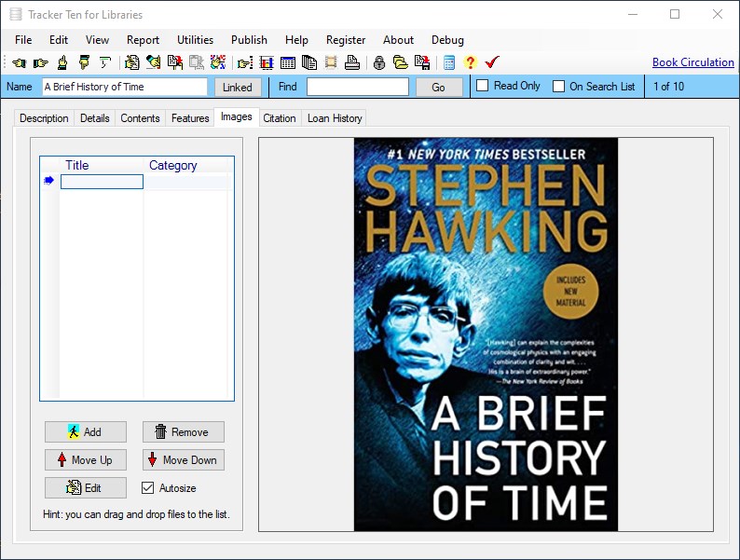
Task: Click the yellow folders toolbar icon
Action: (x=400, y=62)
